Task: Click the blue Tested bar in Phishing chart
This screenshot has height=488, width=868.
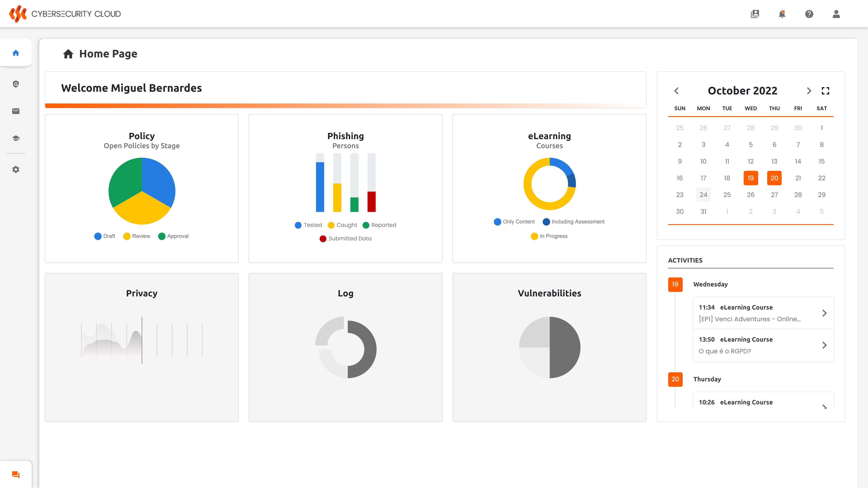Action: tap(320, 187)
